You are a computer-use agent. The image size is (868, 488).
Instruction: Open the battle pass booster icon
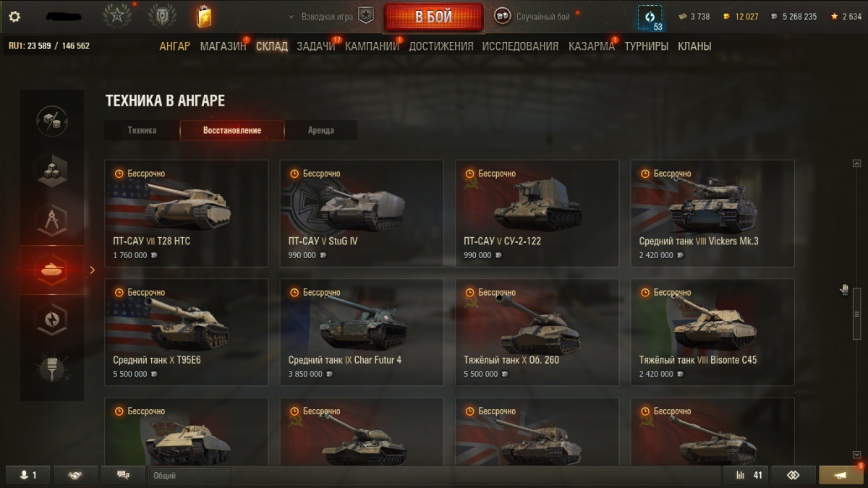[x=204, y=16]
